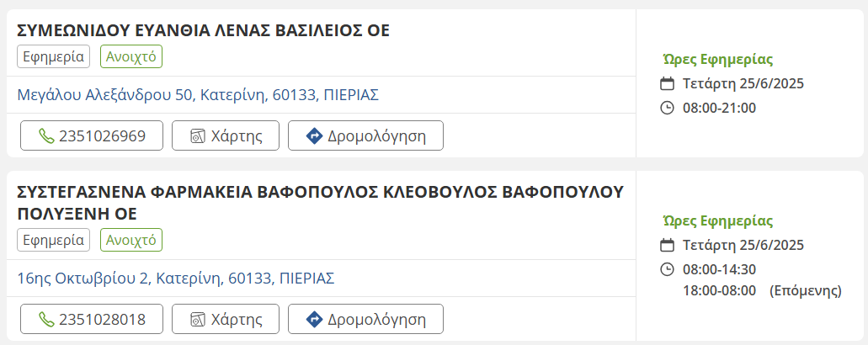Click the phone icon beside 2351026969

pyautogui.click(x=47, y=135)
